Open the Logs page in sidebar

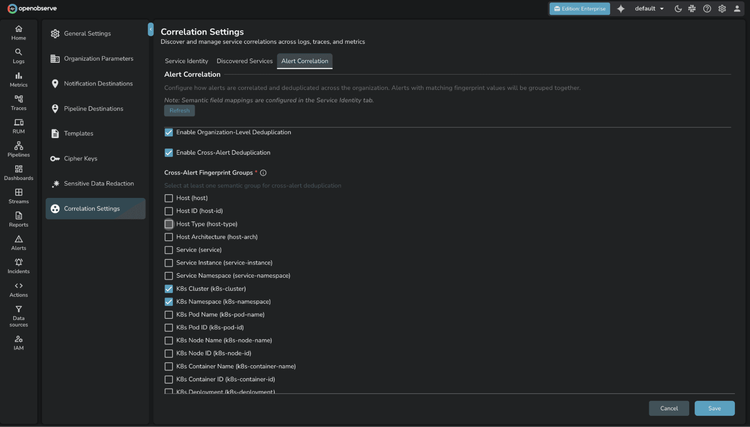tap(18, 55)
